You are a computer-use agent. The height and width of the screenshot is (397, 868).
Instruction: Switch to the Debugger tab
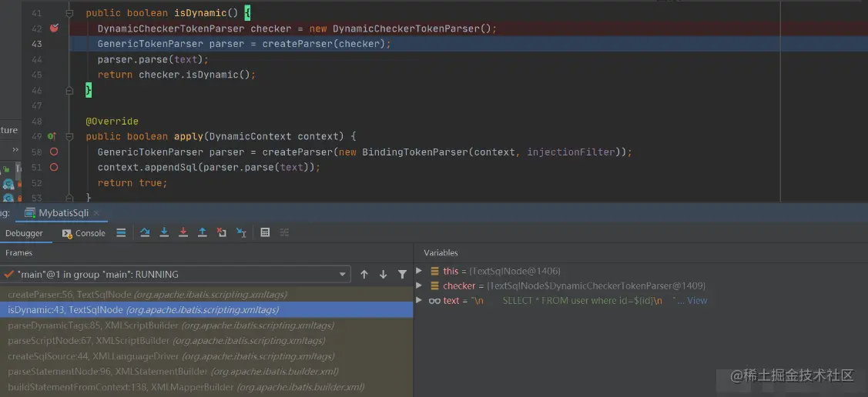(24, 233)
